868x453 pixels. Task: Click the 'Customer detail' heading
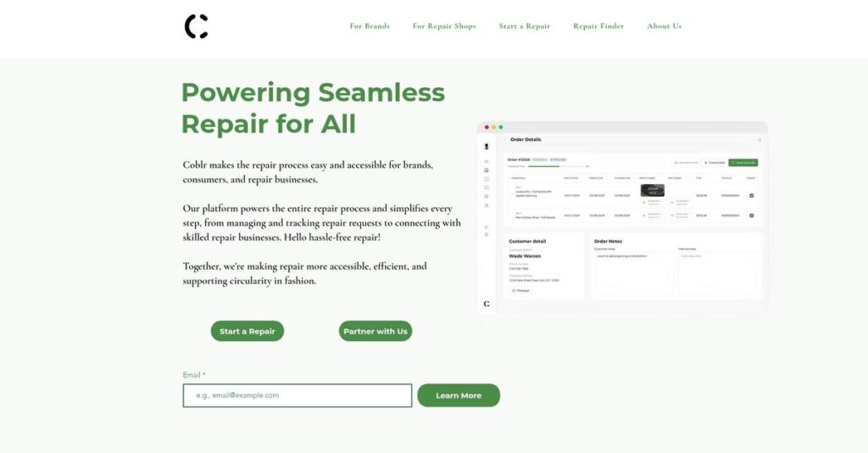click(x=527, y=242)
